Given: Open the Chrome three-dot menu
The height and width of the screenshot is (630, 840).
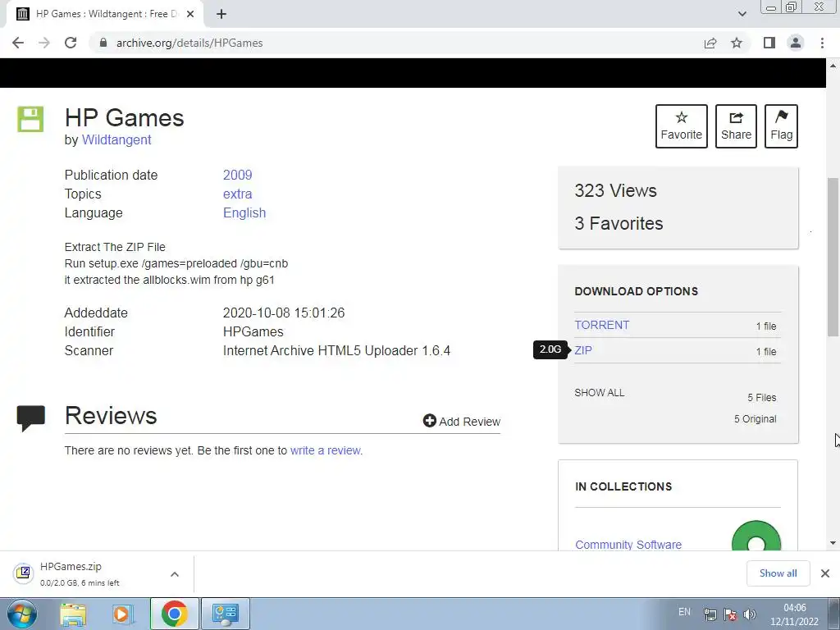Looking at the screenshot, I should coord(822,43).
